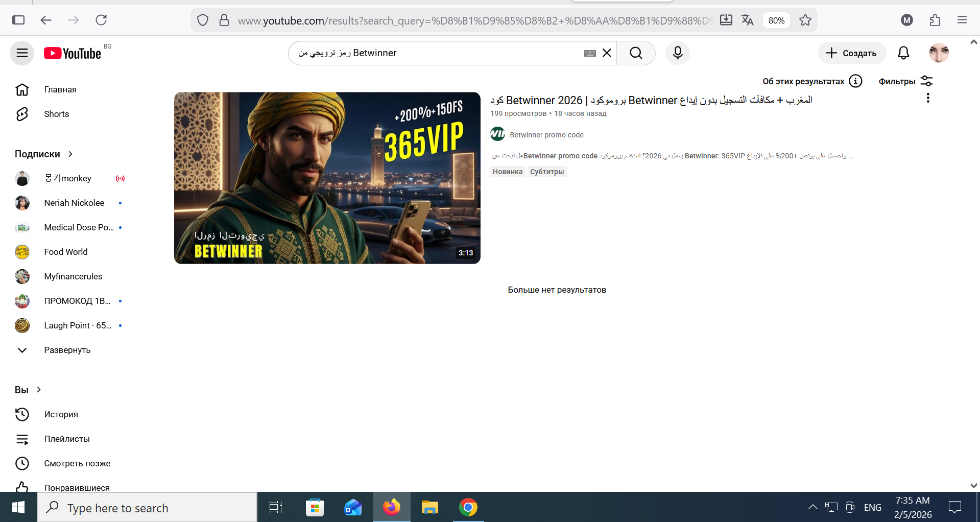This screenshot has height=522, width=980.
Task: Open the account avatar menu
Action: coord(939,53)
